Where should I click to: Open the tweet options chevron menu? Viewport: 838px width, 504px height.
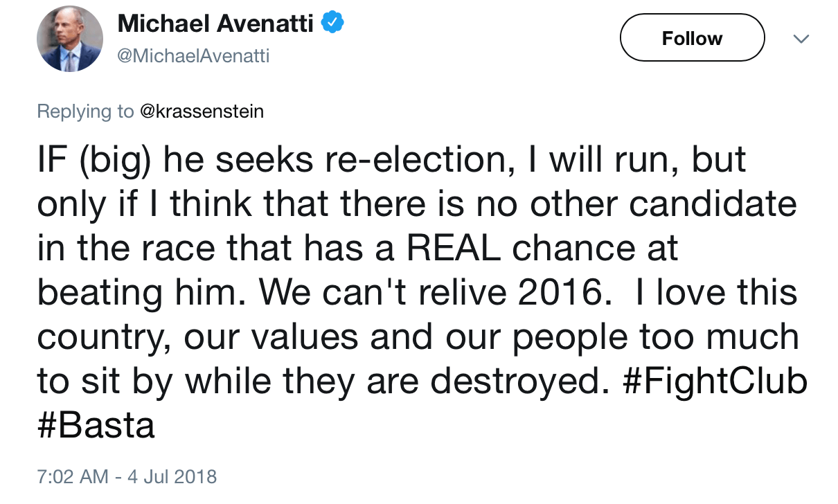801,39
